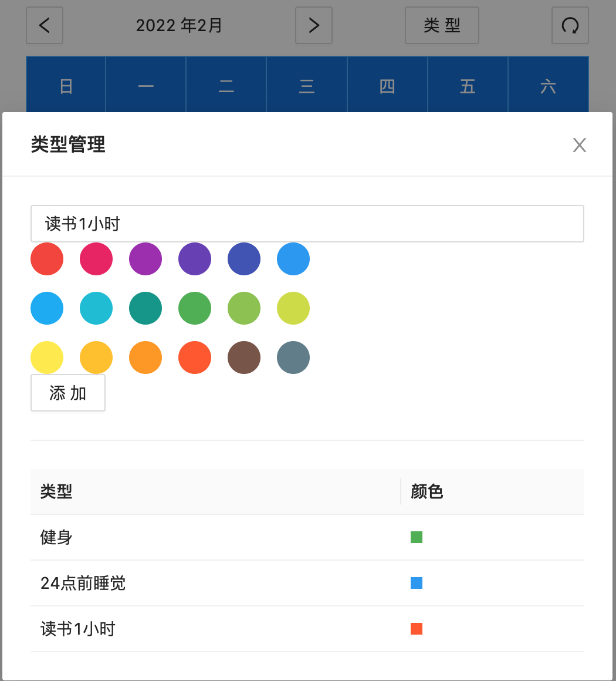
Task: Select the red color swatch
Action: (47, 259)
